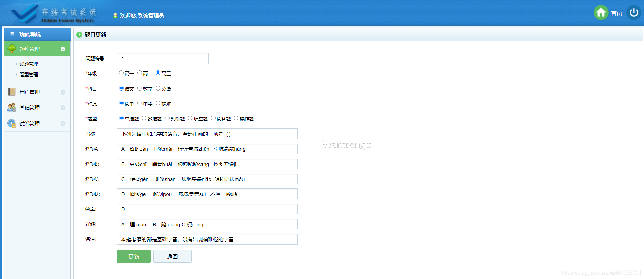Focus the 详解 input field
Viewport: 644px width, 279px height.
(x=207, y=224)
